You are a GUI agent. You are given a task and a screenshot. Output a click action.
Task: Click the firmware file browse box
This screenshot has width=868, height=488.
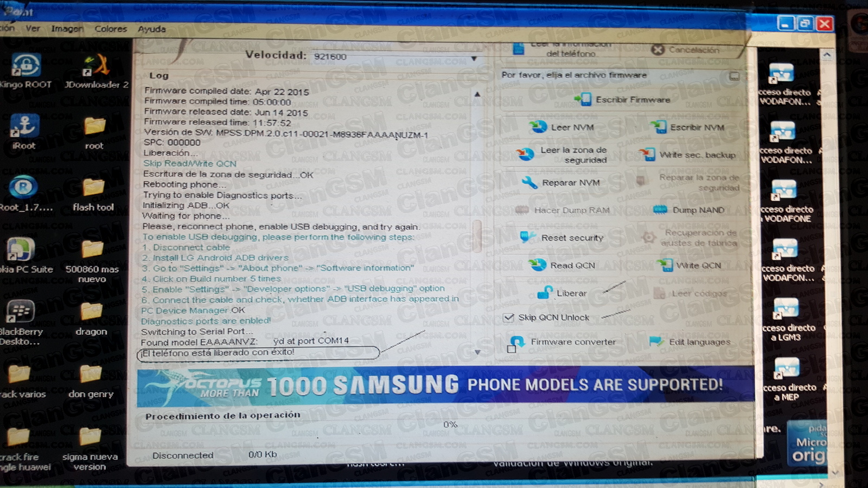click(x=734, y=76)
